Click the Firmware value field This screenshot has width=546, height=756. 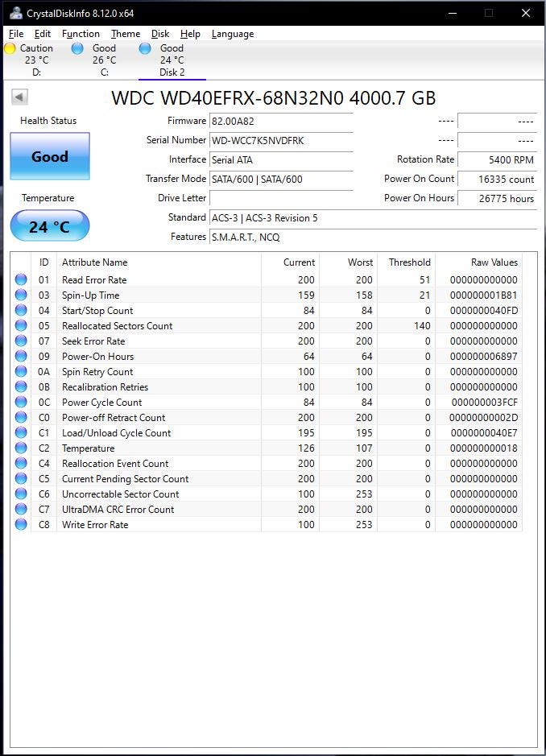(x=282, y=121)
